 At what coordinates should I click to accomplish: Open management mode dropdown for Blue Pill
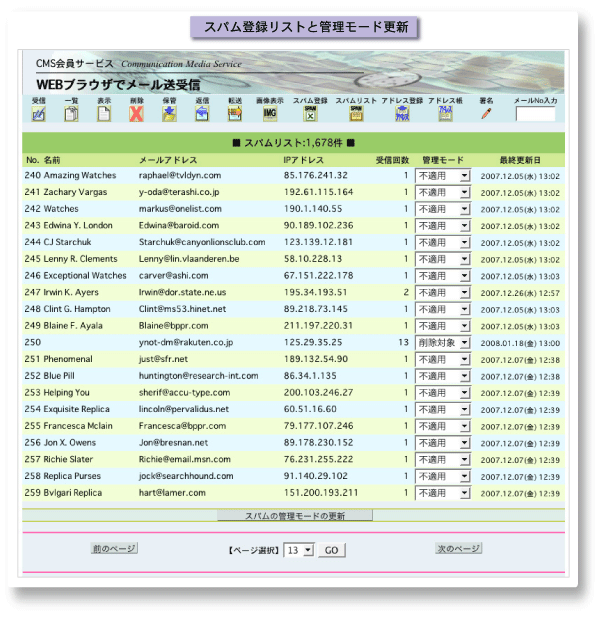(443, 376)
